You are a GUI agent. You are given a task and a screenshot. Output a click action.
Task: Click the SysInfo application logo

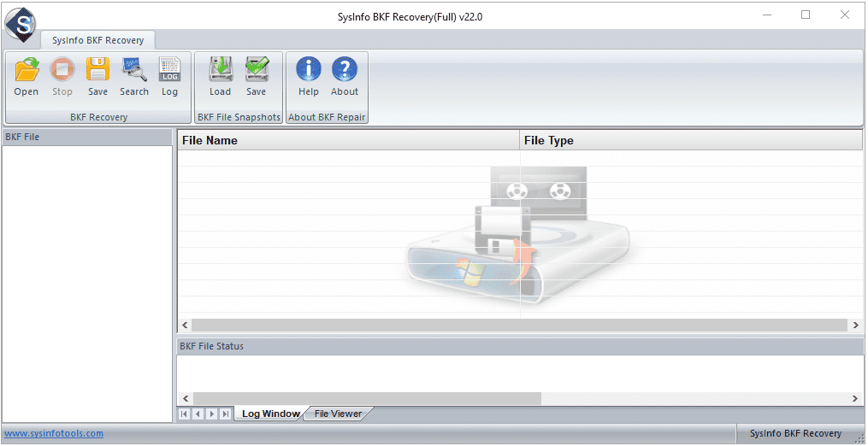[x=20, y=24]
